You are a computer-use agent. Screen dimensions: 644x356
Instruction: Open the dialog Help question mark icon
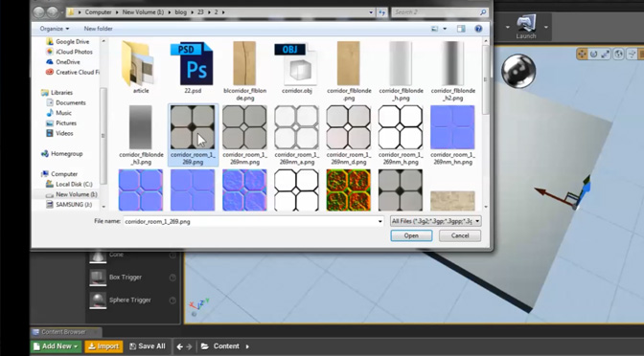coord(478,29)
